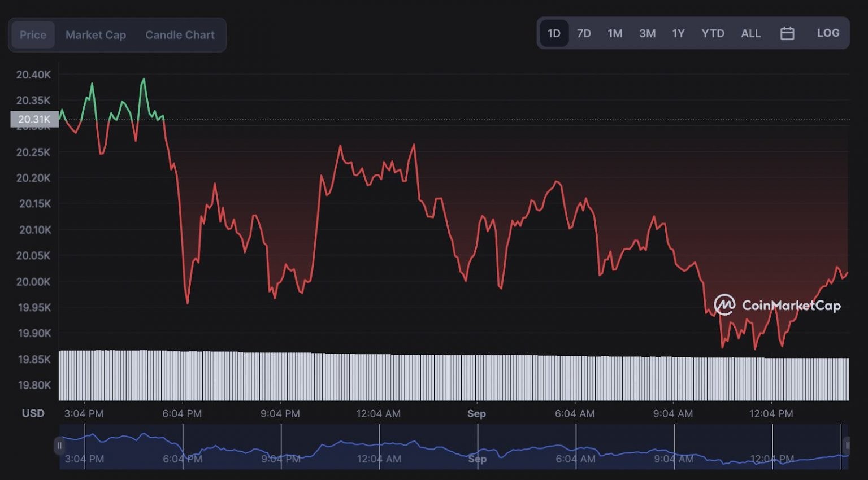Open the calendar date range picker
This screenshot has width=868, height=480.
(x=787, y=34)
